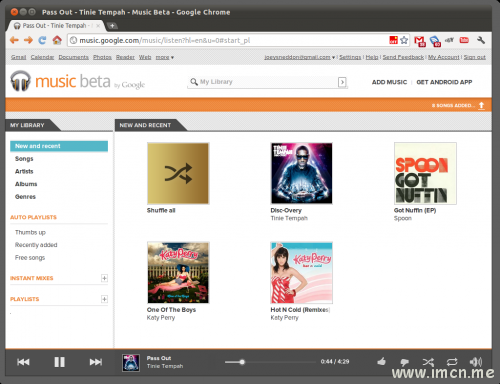Skip to the next track
This screenshot has width=500, height=384.
tap(96, 362)
